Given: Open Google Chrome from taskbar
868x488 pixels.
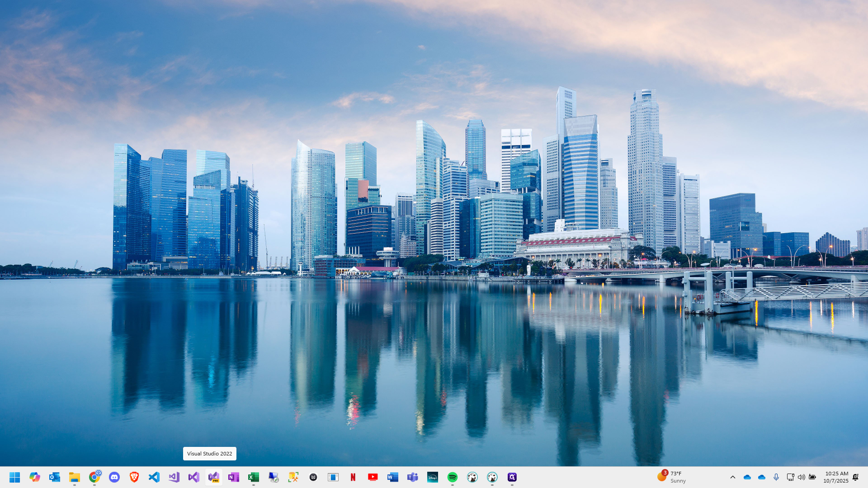Looking at the screenshot, I should (94, 477).
